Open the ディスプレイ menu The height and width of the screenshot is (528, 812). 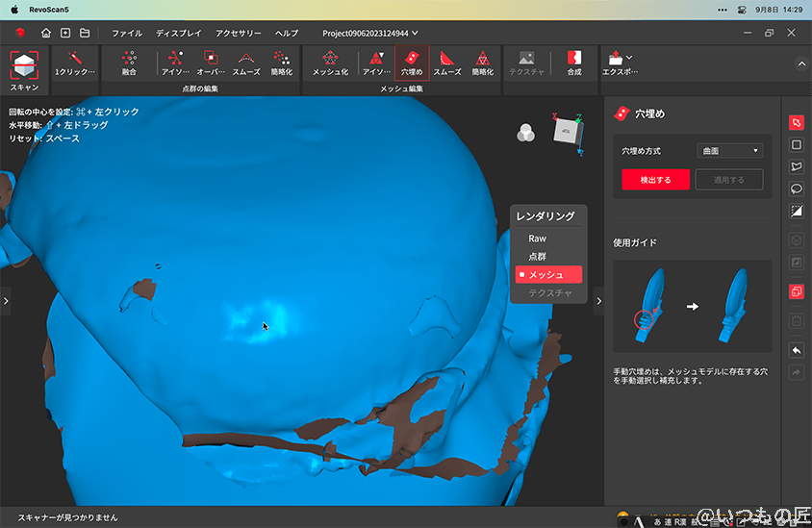pyautogui.click(x=179, y=33)
